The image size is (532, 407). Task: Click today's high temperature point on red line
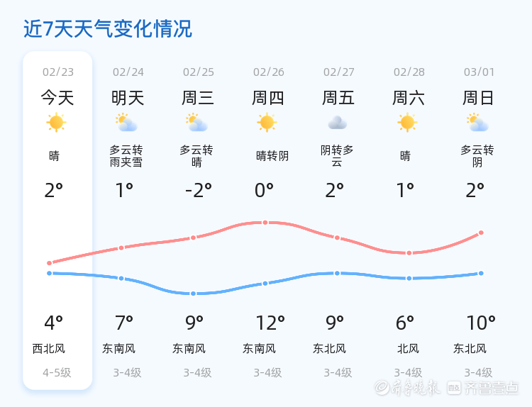tap(50, 263)
